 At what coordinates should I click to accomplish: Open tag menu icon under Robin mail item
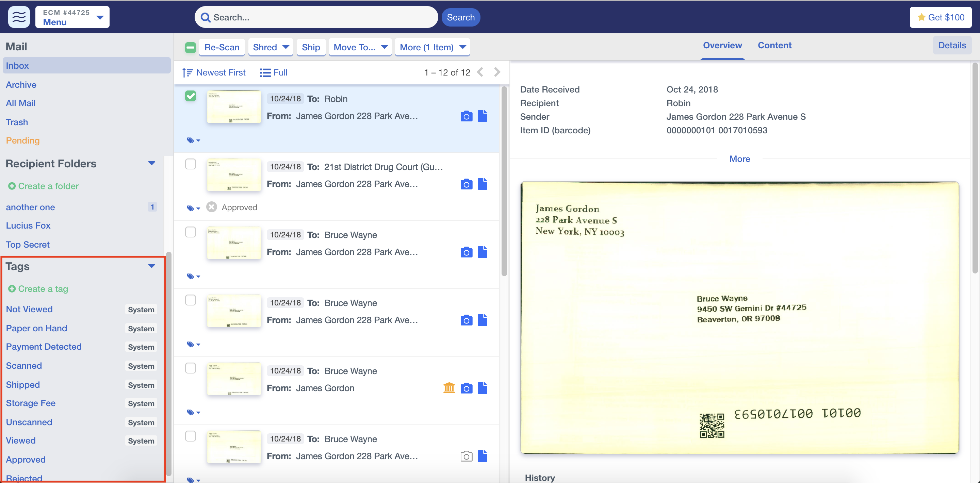[193, 140]
